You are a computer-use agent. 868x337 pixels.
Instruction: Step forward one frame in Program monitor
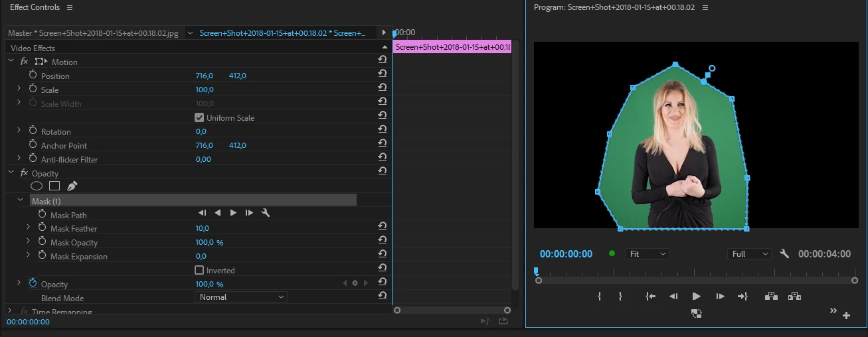[x=719, y=297]
